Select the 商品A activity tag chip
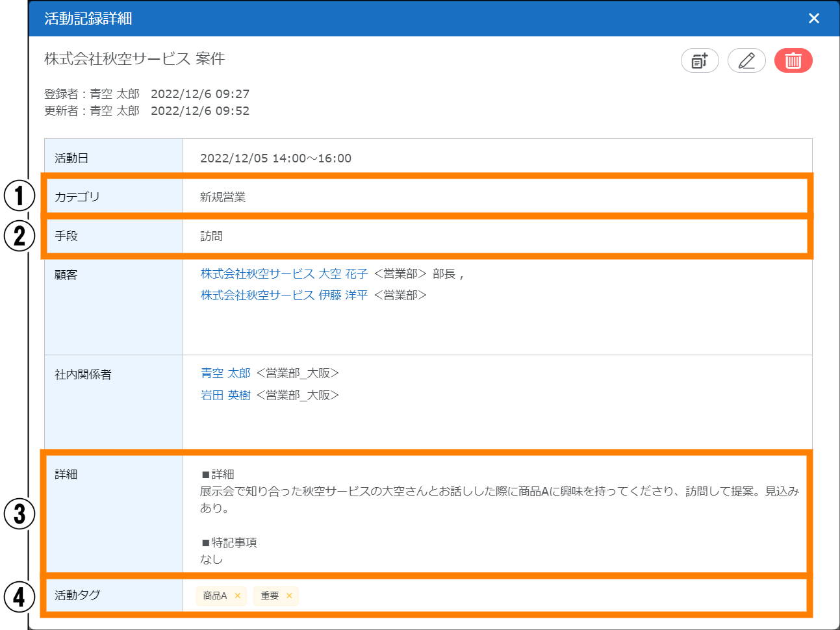The width and height of the screenshot is (840, 630). pos(214,596)
